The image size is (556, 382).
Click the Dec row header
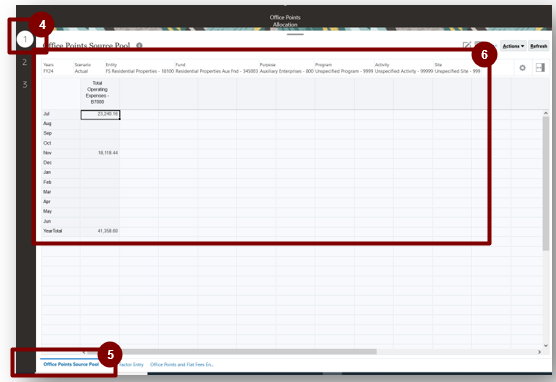click(61, 162)
